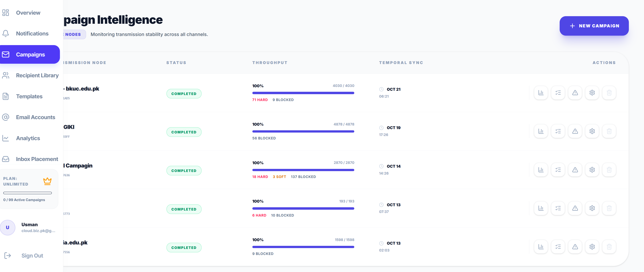Open gear settings for GIKI campaign

click(x=592, y=131)
